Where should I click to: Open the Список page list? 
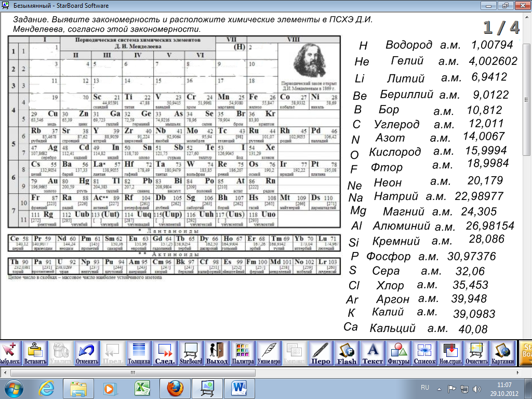[x=424, y=353]
